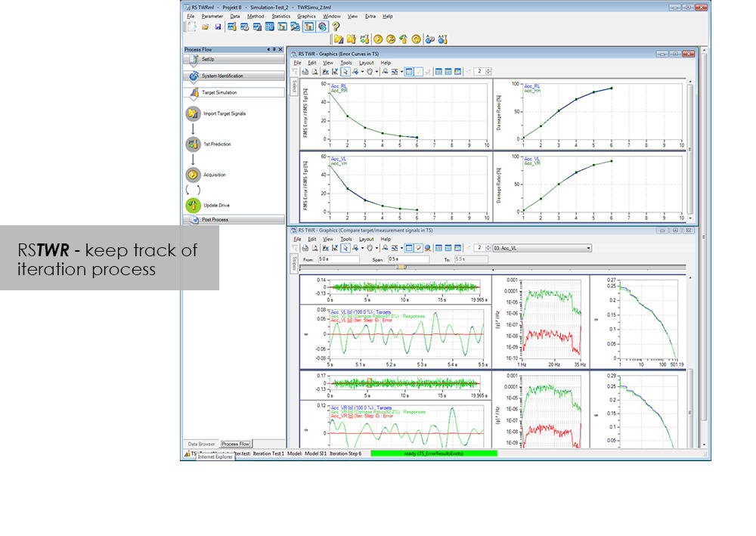Click the Target Simulation section button
This screenshot has width=756, height=536.
234,93
